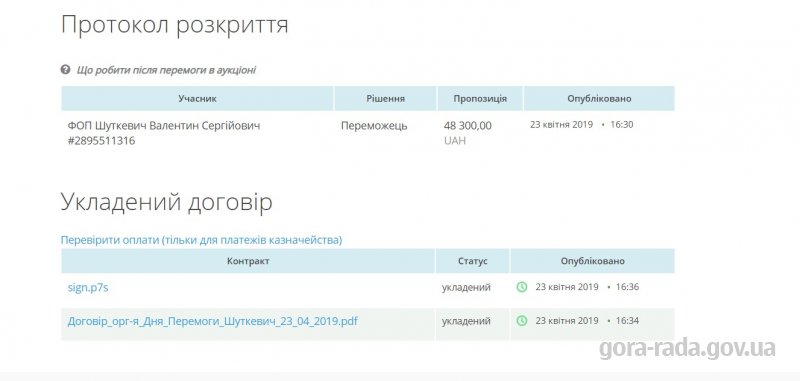Click the 'Протокол розкриття' heading

174,25
